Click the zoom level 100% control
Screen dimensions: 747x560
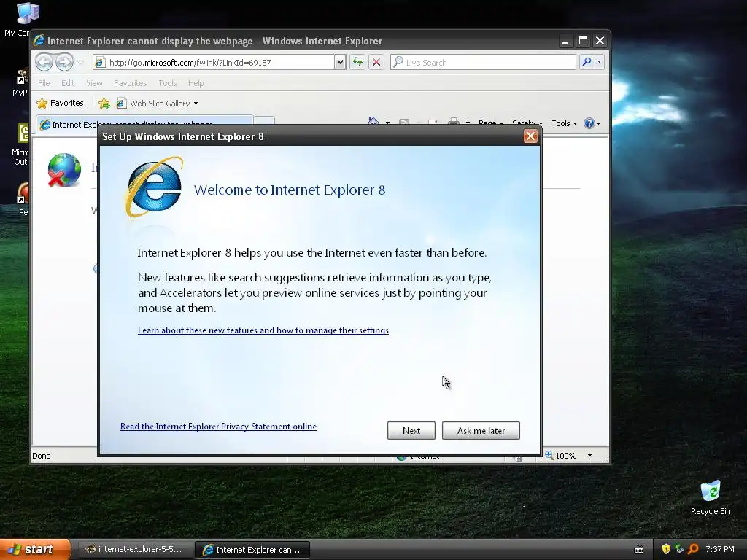[561, 455]
